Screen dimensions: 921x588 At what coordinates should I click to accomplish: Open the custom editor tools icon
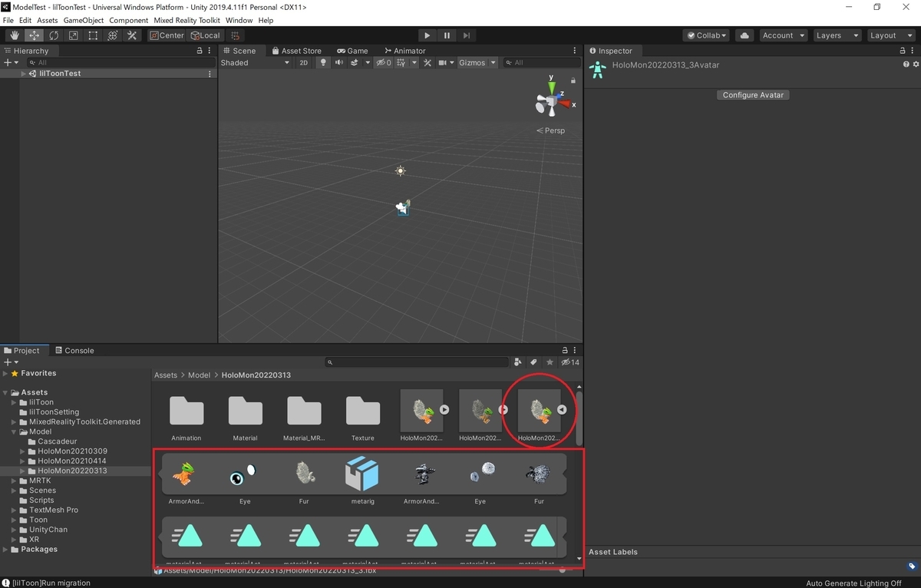coord(132,35)
